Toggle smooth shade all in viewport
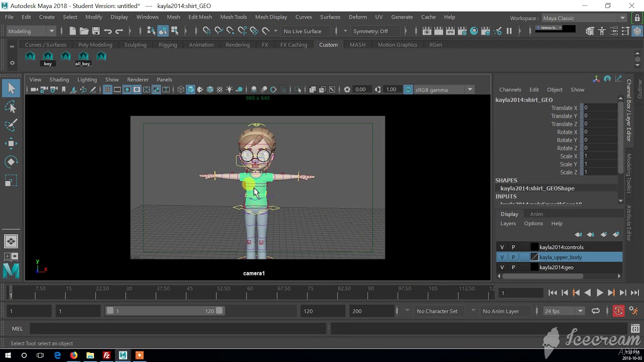This screenshot has height=362, width=644. [x=191, y=89]
